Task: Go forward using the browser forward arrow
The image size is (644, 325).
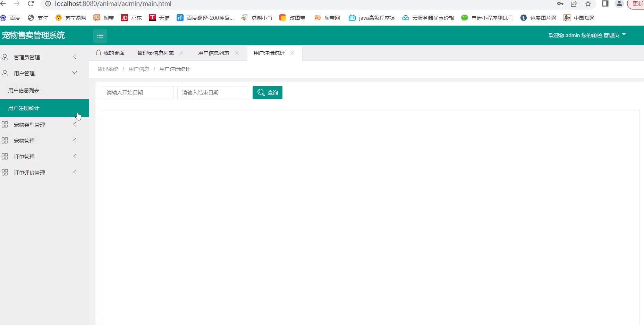Action: pos(17,3)
